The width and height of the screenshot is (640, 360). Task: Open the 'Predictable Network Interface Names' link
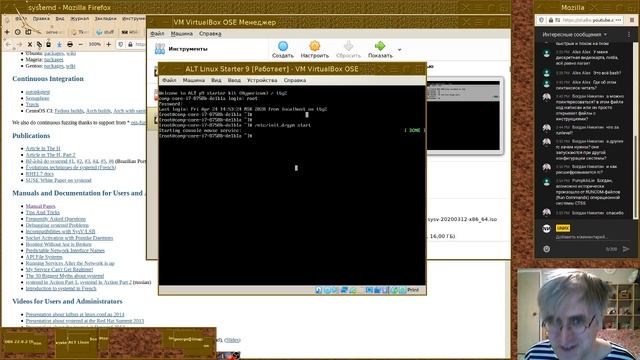click(x=65, y=250)
